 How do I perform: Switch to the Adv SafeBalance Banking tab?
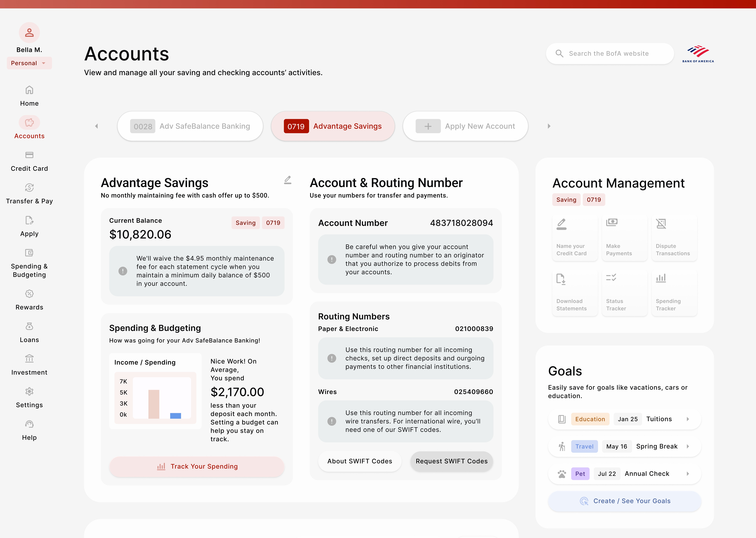[190, 126]
